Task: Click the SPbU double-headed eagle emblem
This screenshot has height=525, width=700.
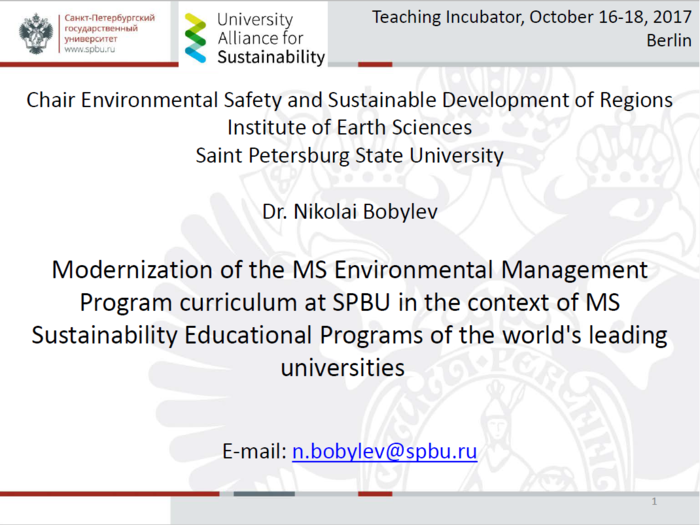Action: pyautogui.click(x=37, y=34)
